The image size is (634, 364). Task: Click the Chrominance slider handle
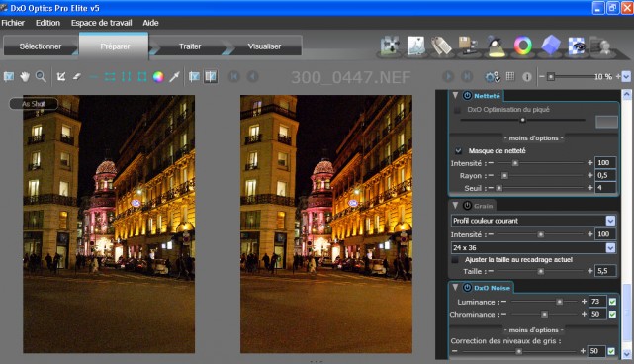click(544, 315)
